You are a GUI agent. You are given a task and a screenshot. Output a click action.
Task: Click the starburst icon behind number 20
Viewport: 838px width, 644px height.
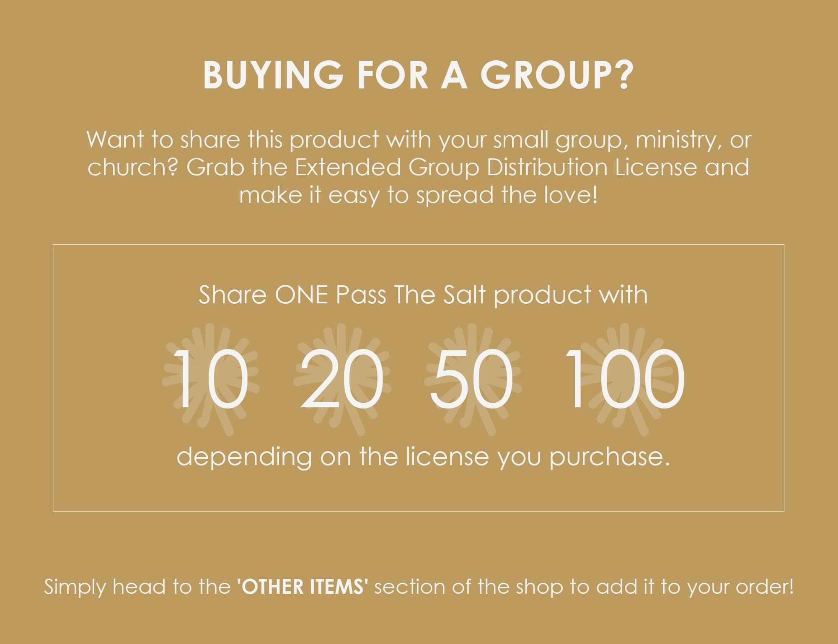click(342, 379)
